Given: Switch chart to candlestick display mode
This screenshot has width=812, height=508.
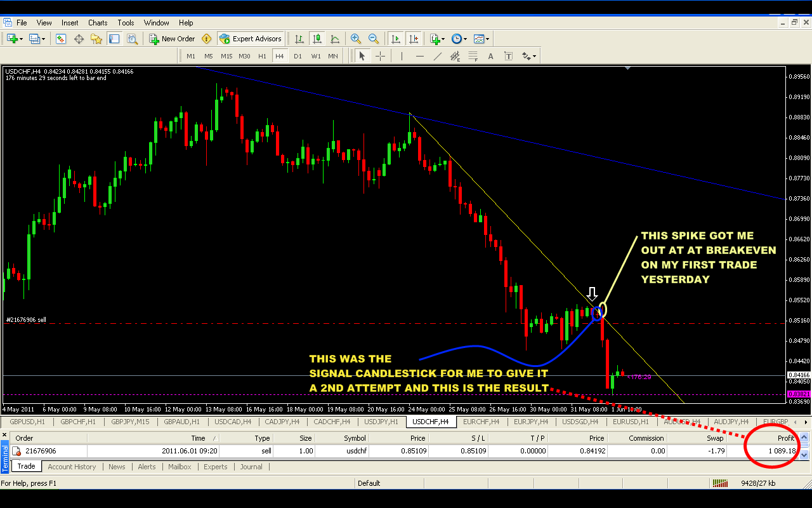Looking at the screenshot, I should pos(316,39).
